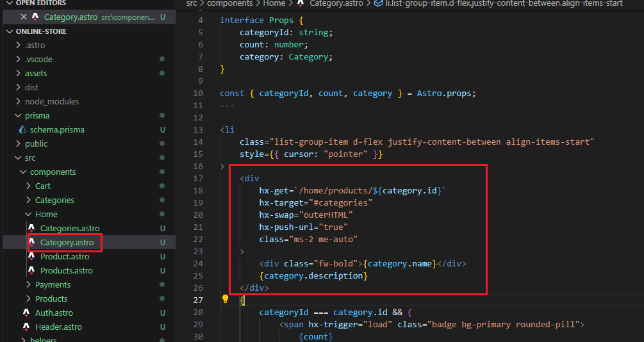Click line number 13 in gutter
644x342 pixels.
(x=198, y=130)
